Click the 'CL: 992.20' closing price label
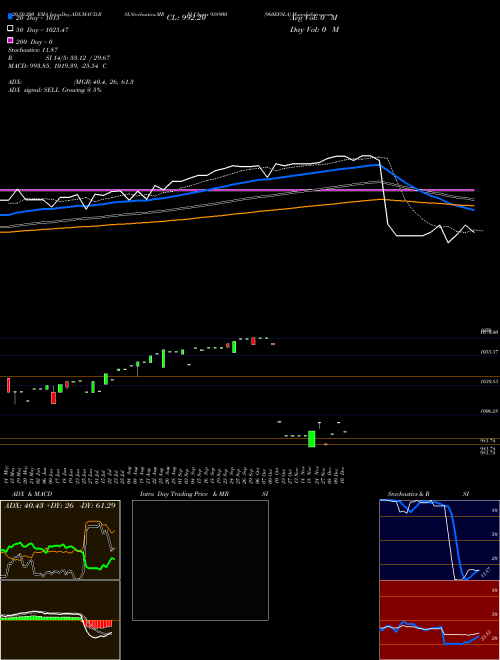Image resolution: width=500 pixels, height=660 pixels. [x=186, y=18]
